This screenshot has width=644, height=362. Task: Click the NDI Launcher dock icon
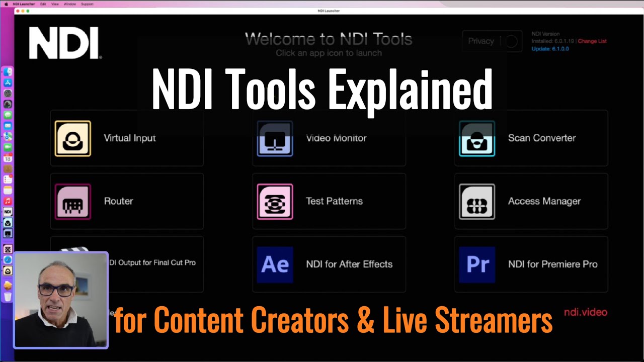pos(8,212)
